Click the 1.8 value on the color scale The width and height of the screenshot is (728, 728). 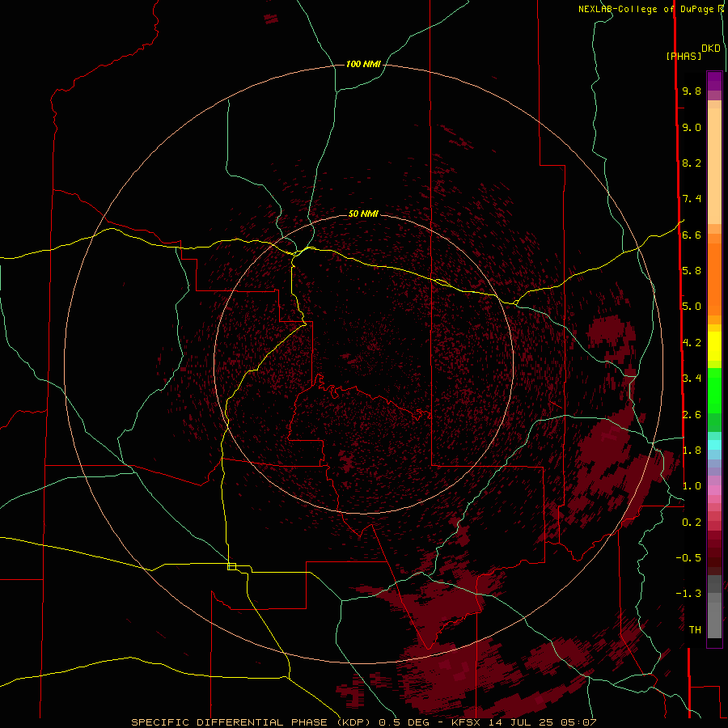(692, 451)
